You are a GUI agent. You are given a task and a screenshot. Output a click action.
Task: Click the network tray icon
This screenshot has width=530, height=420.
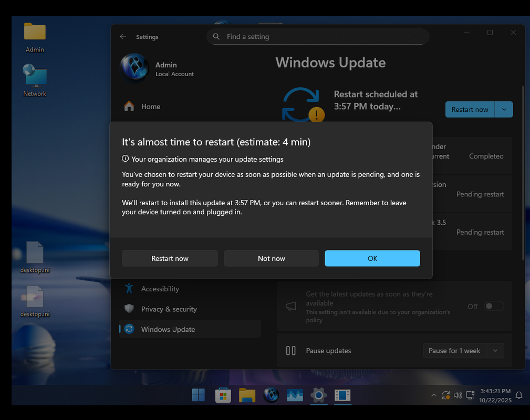470,395
